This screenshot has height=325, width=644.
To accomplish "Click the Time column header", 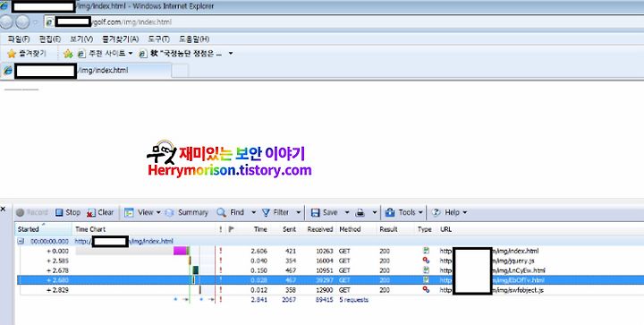I will pyautogui.click(x=260, y=229).
